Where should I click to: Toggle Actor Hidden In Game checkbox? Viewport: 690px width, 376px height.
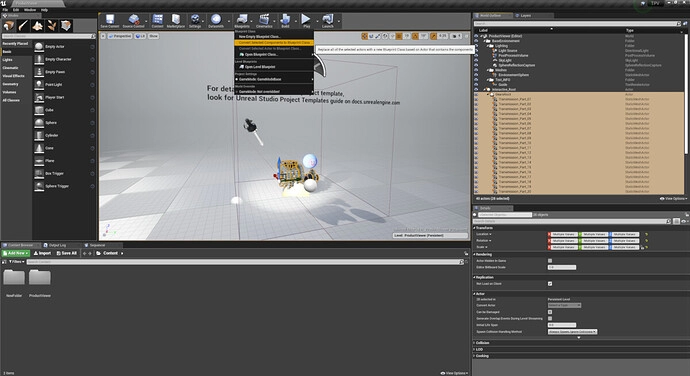click(x=550, y=261)
